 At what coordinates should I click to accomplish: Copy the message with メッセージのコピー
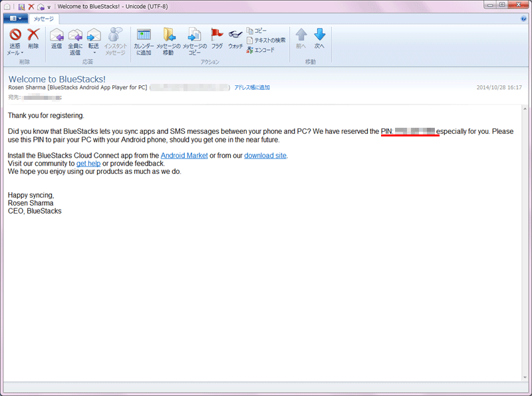195,41
